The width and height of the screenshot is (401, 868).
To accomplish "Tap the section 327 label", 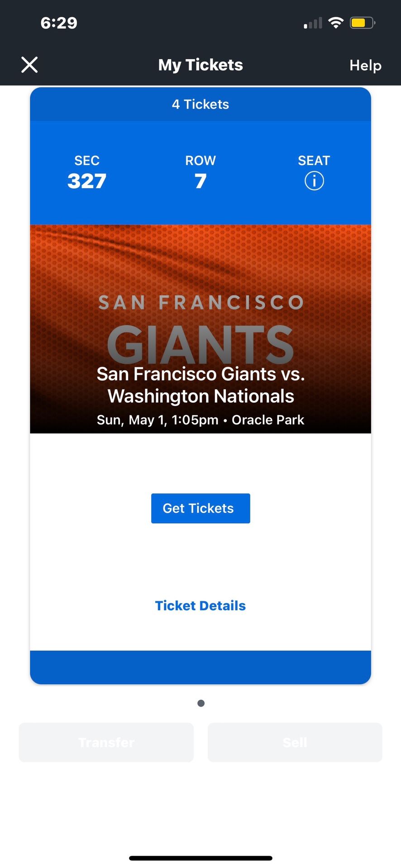I will [x=87, y=174].
